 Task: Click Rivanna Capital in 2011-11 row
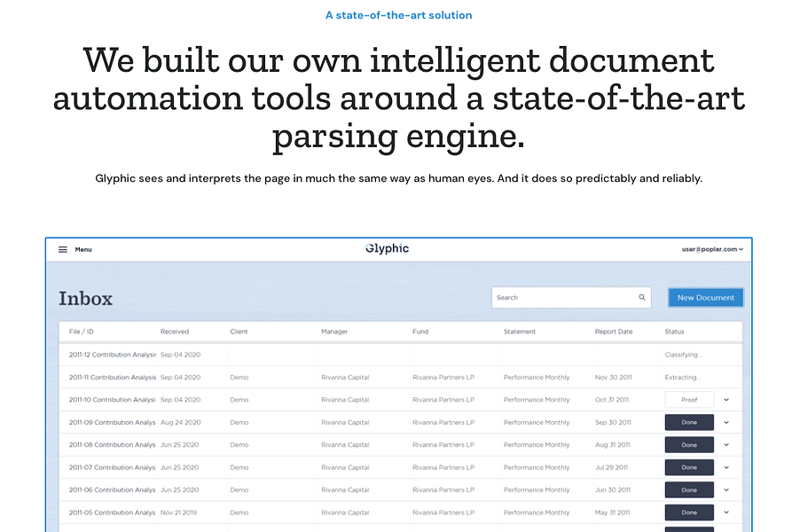click(x=345, y=377)
